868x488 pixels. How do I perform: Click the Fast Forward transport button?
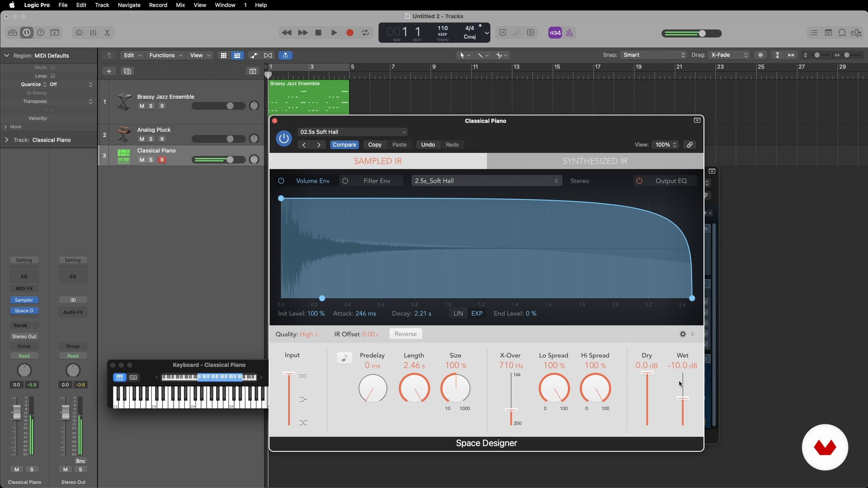click(x=303, y=33)
